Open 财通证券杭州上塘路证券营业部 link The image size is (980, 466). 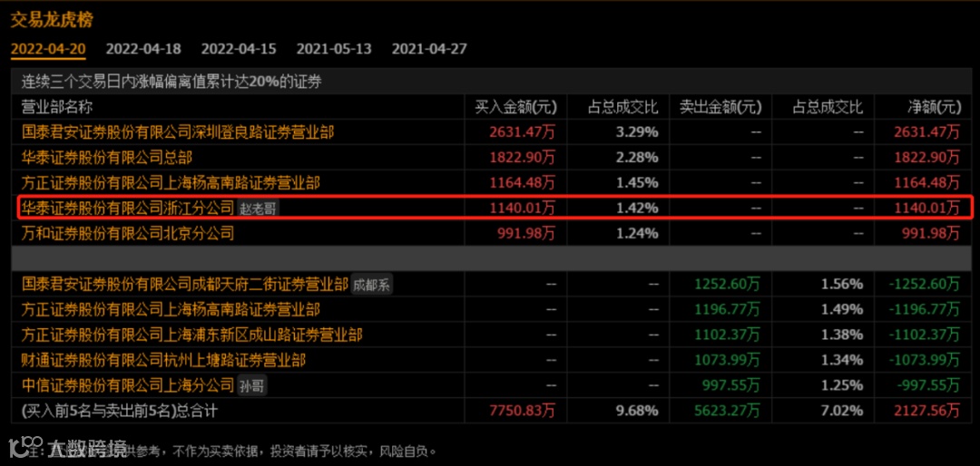(163, 361)
